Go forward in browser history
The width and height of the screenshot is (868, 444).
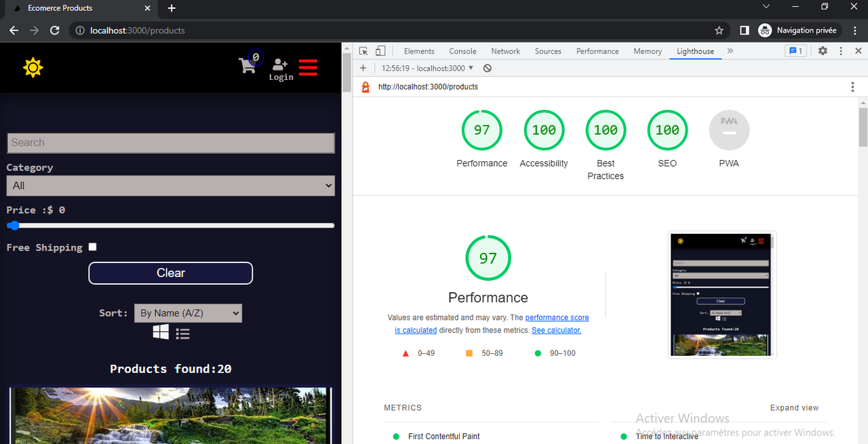click(x=35, y=31)
